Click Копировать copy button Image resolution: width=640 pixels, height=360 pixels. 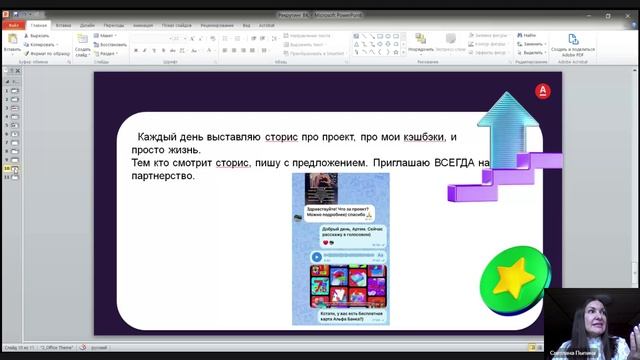40,44
